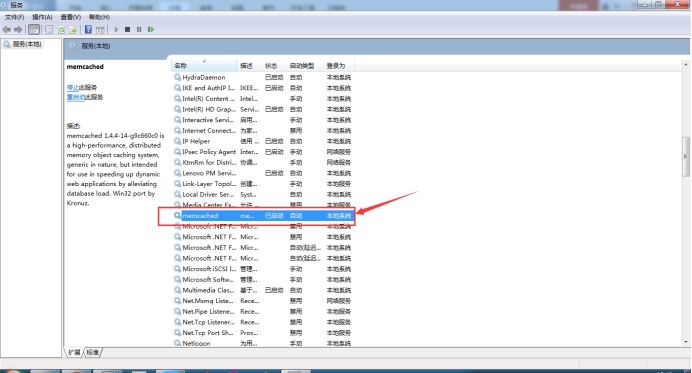Click the blue Help question-mark icon

88,30
